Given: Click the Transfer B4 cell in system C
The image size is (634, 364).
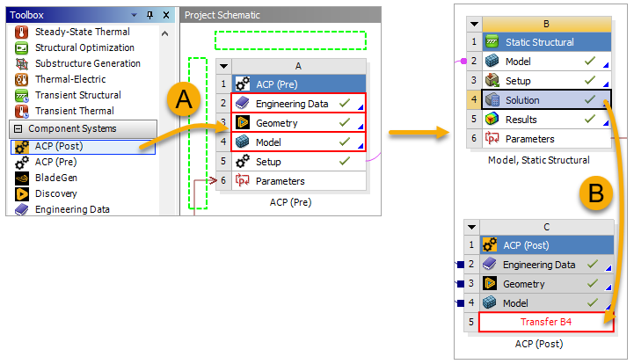Looking at the screenshot, I should (546, 322).
